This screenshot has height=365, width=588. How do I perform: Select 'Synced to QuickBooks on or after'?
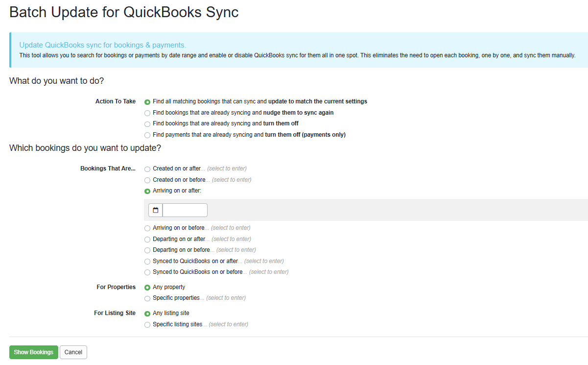point(147,261)
